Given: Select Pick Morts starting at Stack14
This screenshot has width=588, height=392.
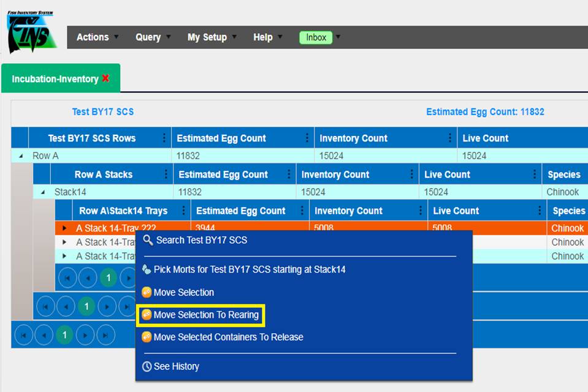Looking at the screenshot, I should click(x=249, y=269).
